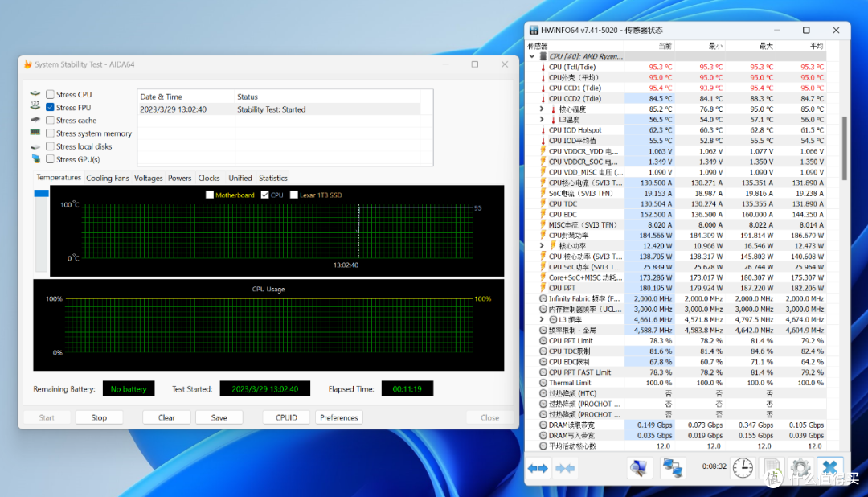Enable Stress GPU(s) checkbox
This screenshot has width=868, height=497.
pos(50,159)
